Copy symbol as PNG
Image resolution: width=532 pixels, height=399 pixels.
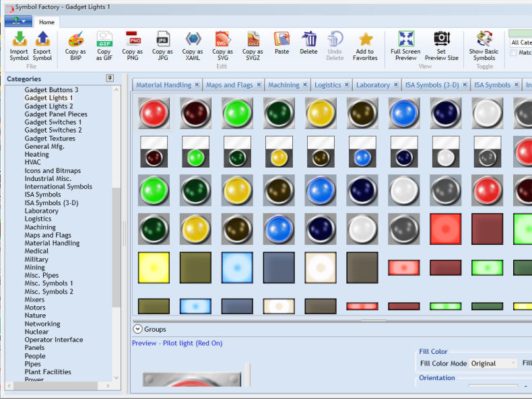click(133, 46)
